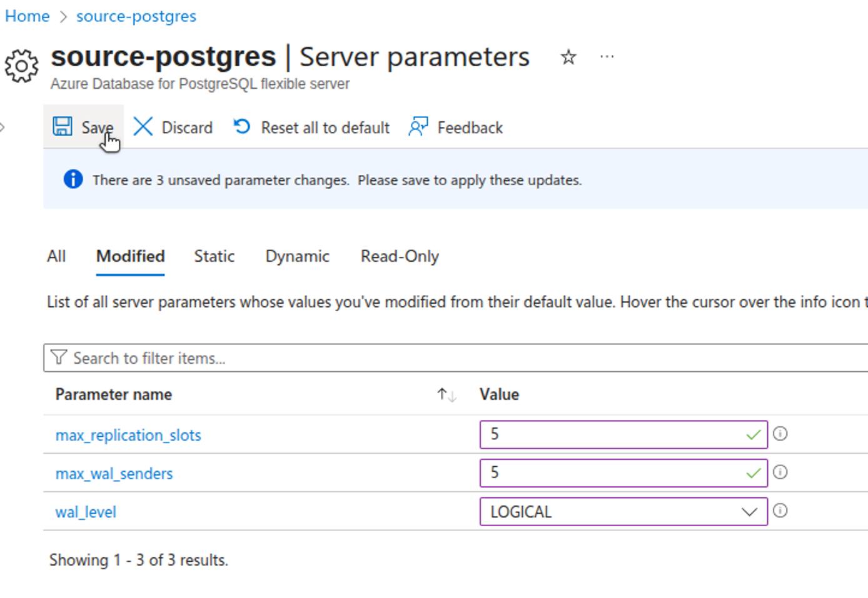The height and width of the screenshot is (598, 868).
Task: Select the All parameters tab
Action: click(x=56, y=256)
